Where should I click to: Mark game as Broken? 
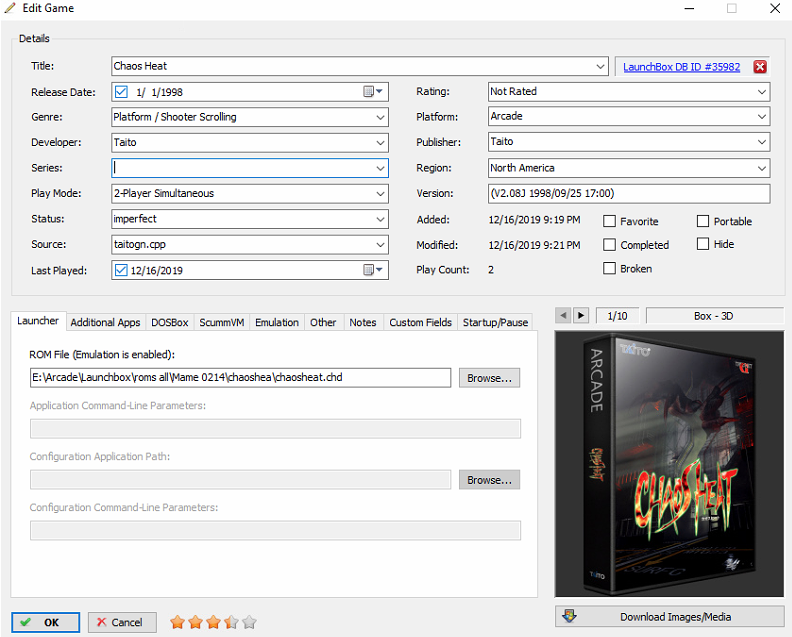[x=610, y=268]
